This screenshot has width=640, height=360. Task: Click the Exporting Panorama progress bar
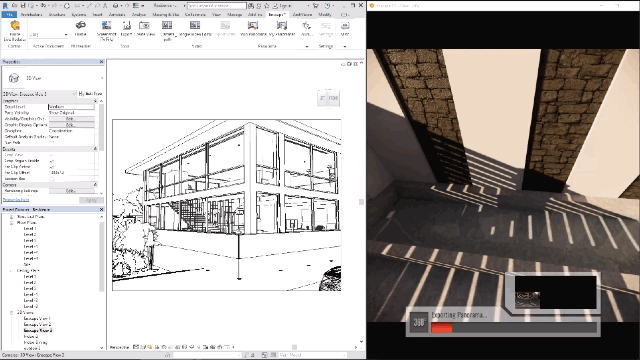pyautogui.click(x=514, y=328)
